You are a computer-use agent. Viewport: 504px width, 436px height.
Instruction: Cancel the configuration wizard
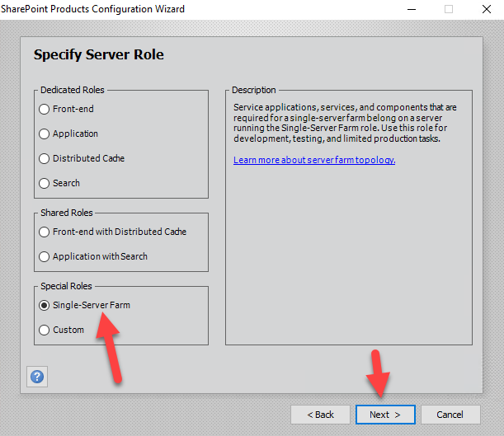(x=450, y=415)
